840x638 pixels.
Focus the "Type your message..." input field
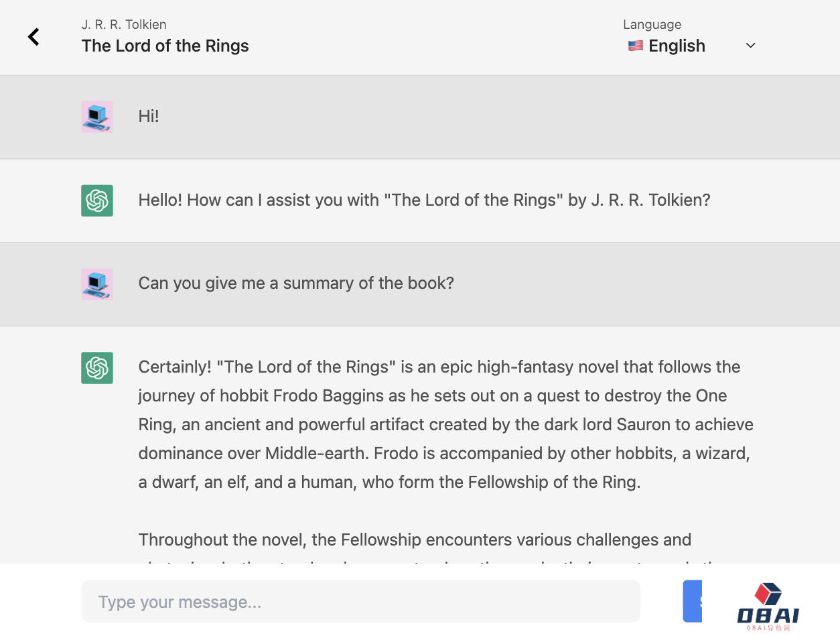[x=360, y=601]
